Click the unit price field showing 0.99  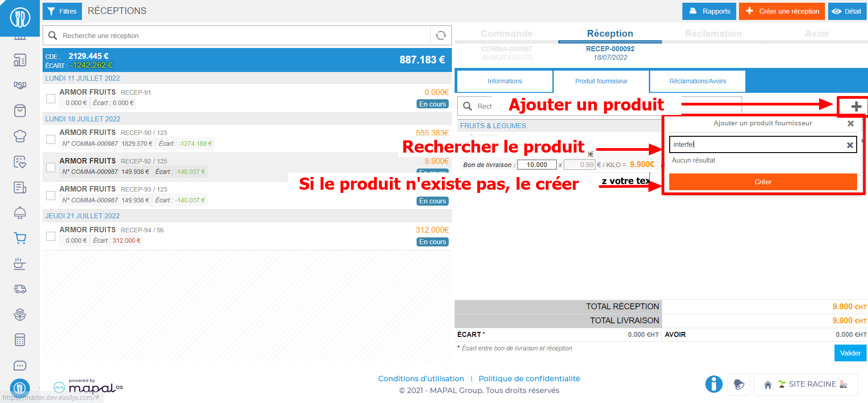[x=580, y=165]
